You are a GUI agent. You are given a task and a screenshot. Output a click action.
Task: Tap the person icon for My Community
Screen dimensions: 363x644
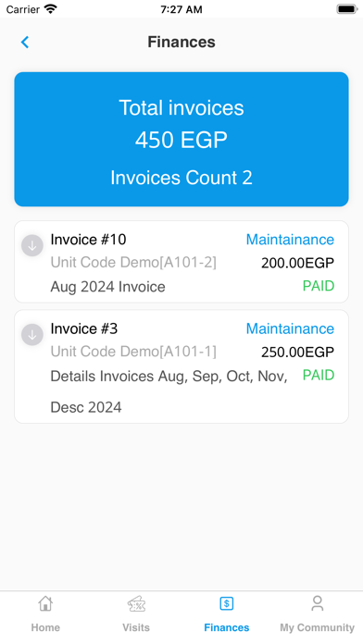(x=317, y=603)
